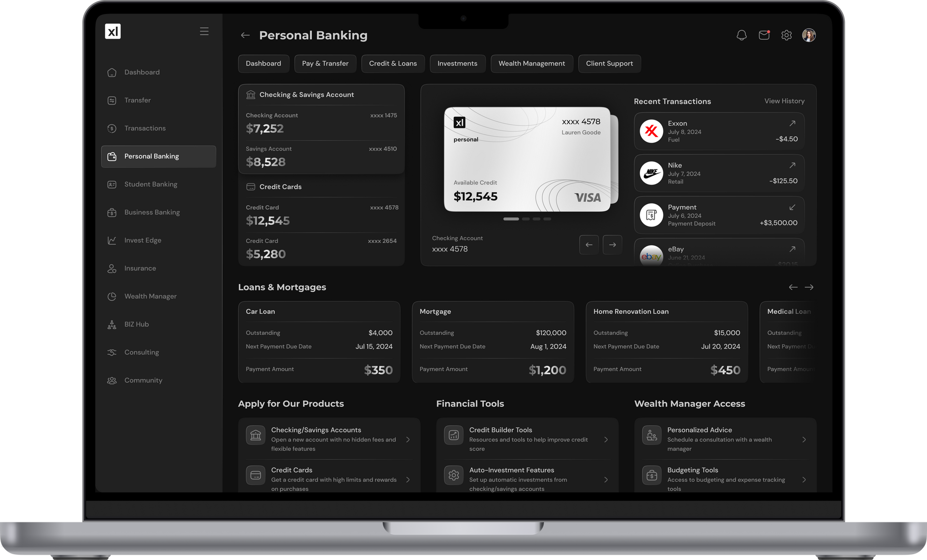Click the Budgeting Tools icon
This screenshot has height=560, width=927.
(x=652, y=475)
